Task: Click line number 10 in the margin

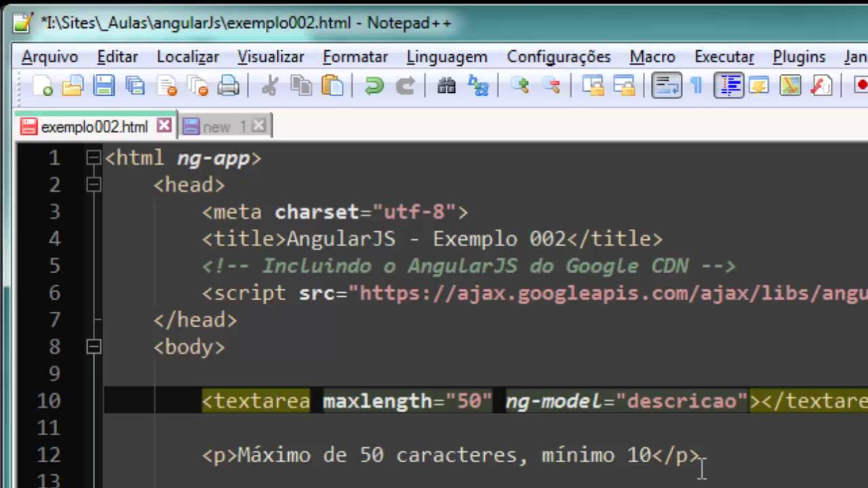Action: [48, 401]
